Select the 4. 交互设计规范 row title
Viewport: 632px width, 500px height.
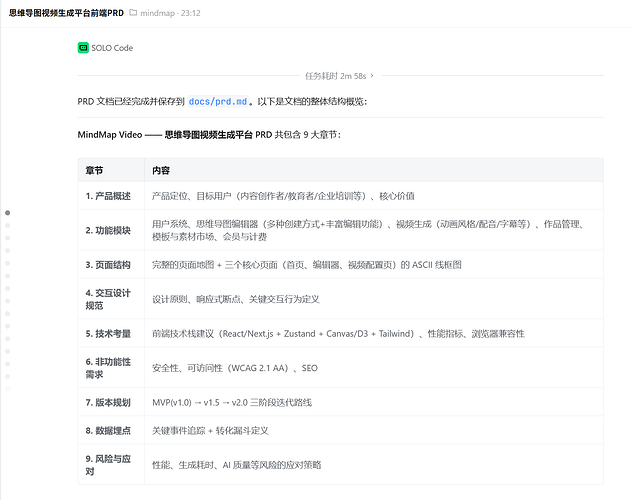(x=108, y=299)
